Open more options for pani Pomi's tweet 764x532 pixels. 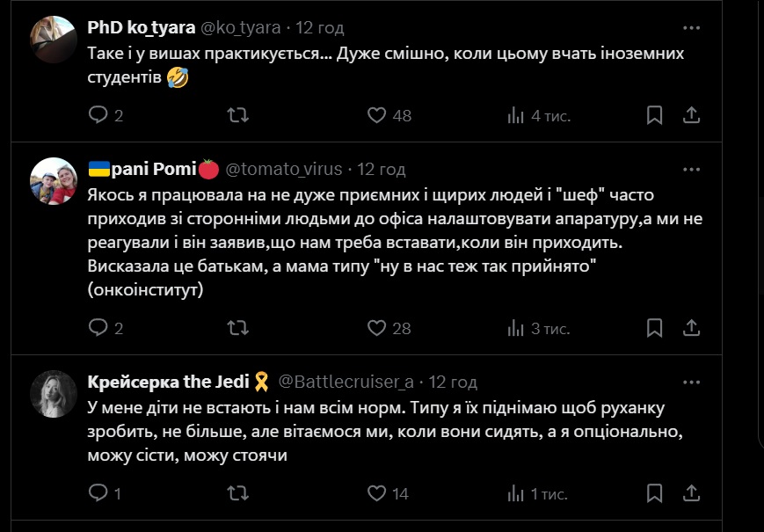coord(692,169)
